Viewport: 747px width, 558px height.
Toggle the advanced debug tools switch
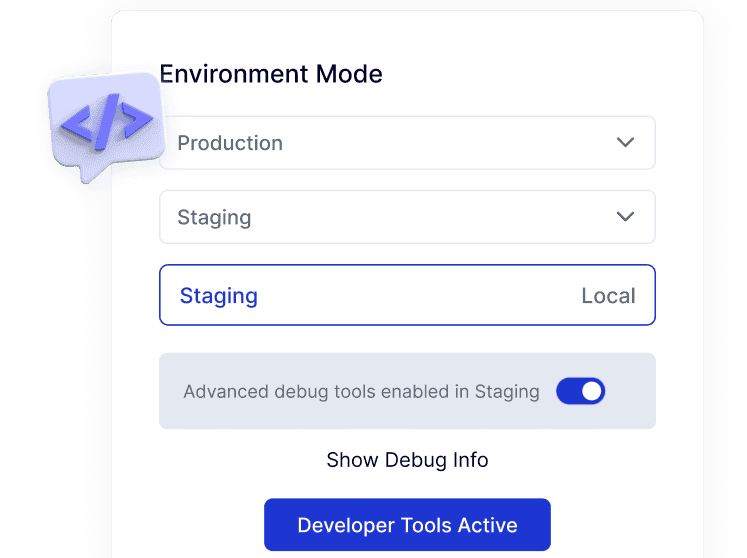pyautogui.click(x=580, y=391)
